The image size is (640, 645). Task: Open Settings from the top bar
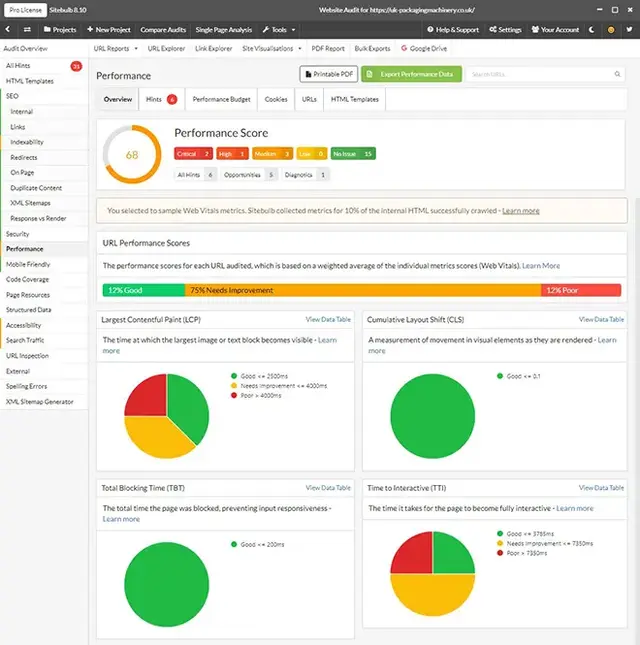(x=505, y=30)
